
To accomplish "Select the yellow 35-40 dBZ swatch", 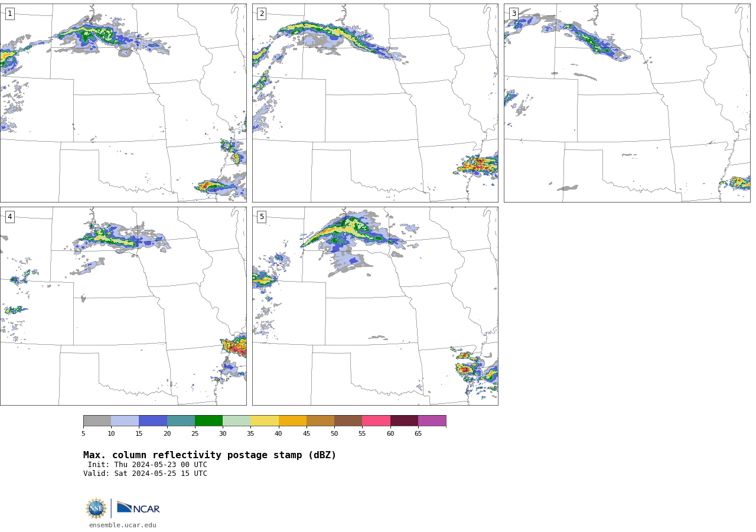I will point(265,421).
